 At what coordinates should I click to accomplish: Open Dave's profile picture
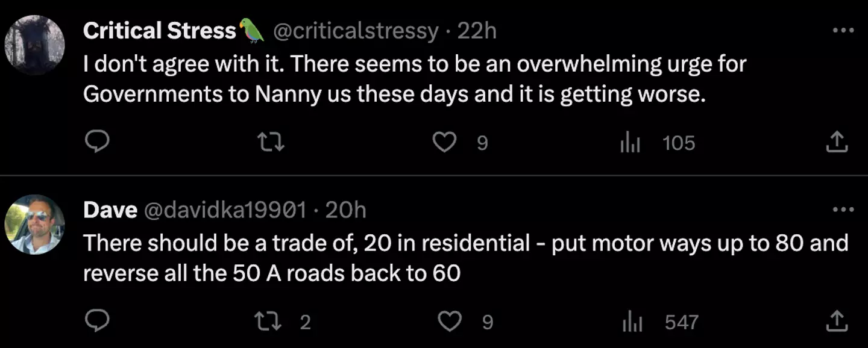[x=34, y=224]
